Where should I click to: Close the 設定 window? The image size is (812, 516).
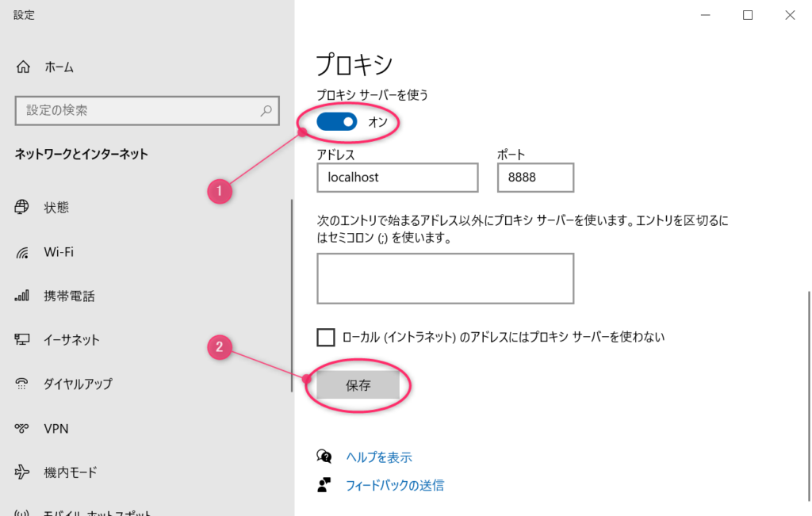coord(790,15)
